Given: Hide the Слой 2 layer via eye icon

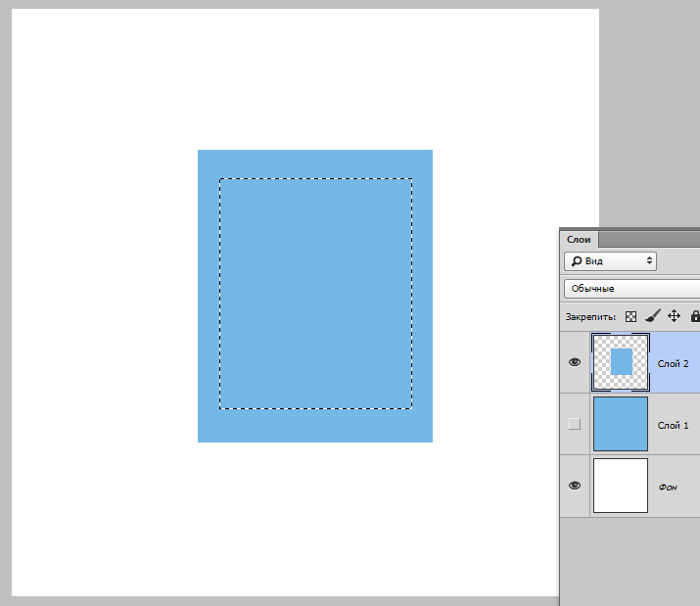Looking at the screenshot, I should pyautogui.click(x=575, y=362).
